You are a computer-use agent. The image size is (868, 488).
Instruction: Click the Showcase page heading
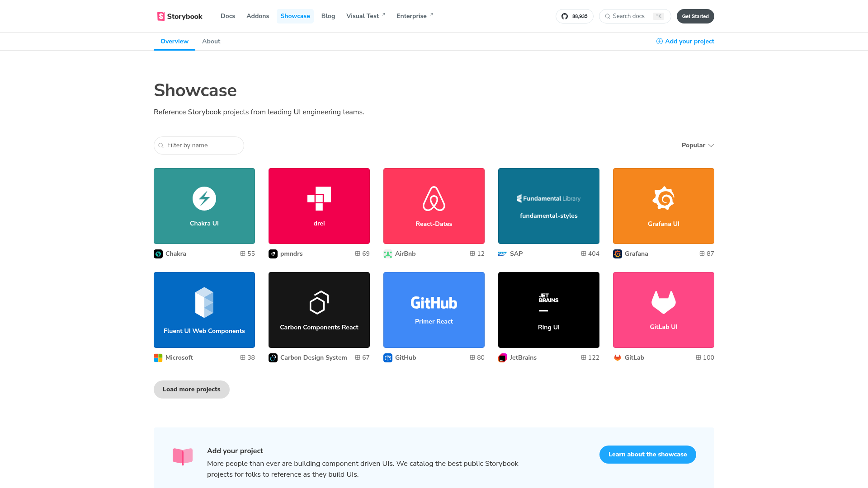click(x=195, y=91)
